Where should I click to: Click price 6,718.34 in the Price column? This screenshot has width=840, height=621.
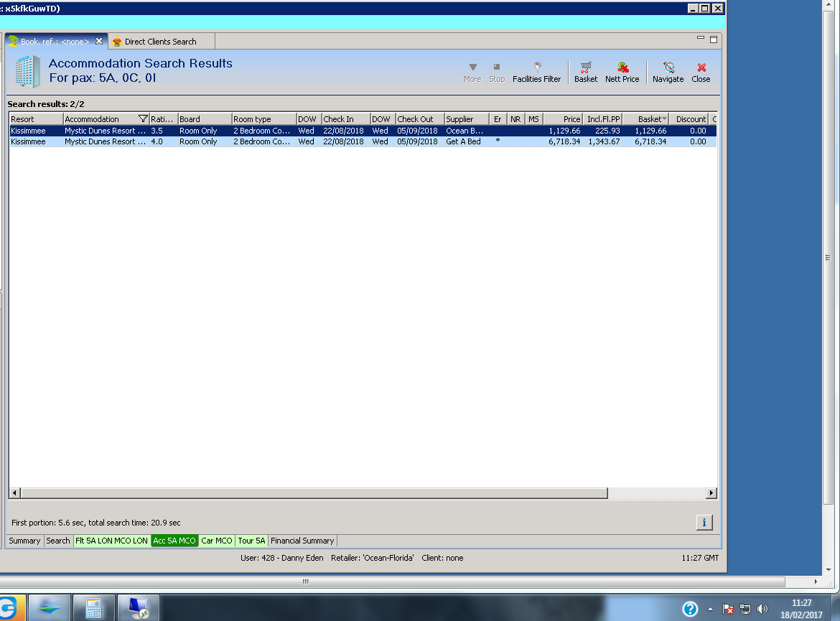[564, 141]
